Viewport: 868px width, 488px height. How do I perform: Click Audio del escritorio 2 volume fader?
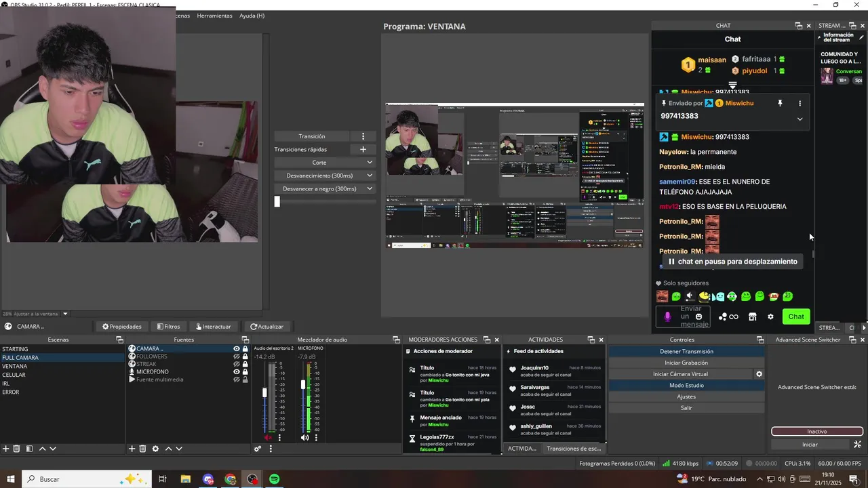(x=264, y=392)
